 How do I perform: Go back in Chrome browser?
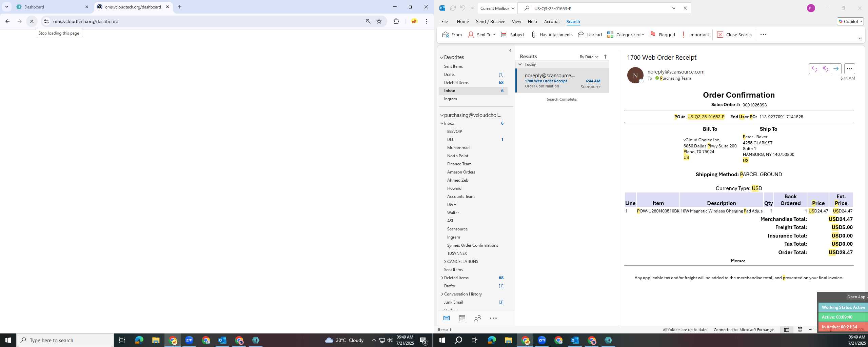pyautogui.click(x=7, y=21)
